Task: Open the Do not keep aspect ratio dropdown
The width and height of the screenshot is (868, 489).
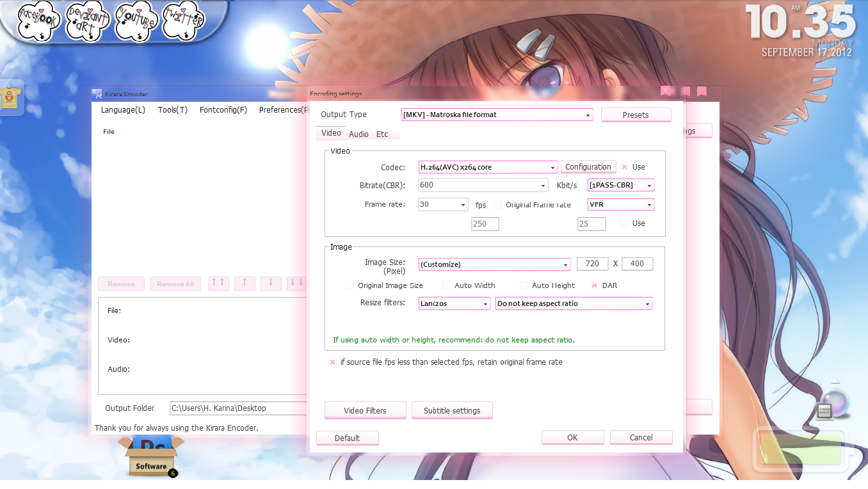Action: (574, 303)
